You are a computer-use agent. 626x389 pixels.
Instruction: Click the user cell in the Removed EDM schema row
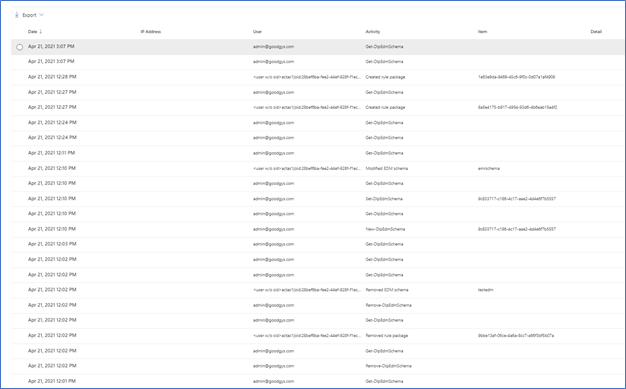[307, 290]
